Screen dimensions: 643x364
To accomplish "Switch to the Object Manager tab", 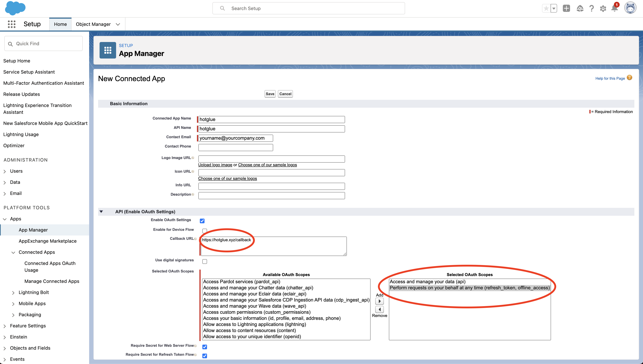I will tap(93, 24).
